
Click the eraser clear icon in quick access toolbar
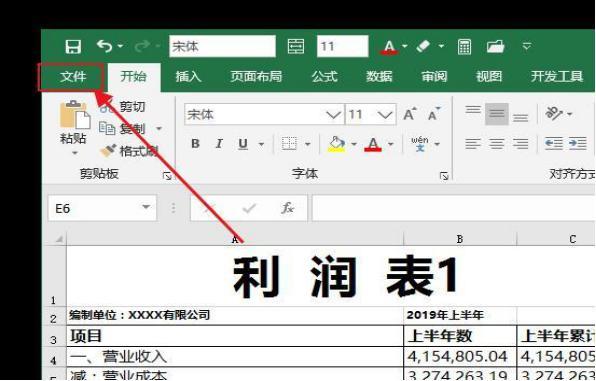tap(423, 46)
